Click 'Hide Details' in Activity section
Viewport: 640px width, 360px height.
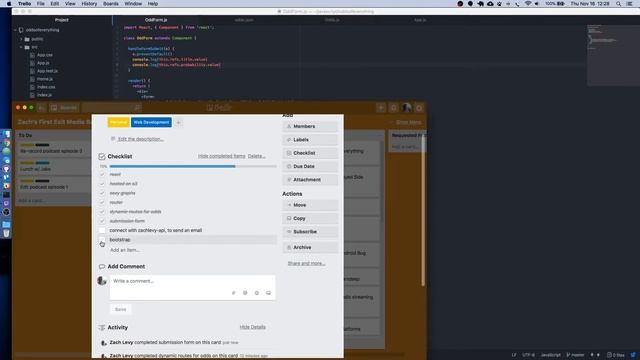(x=253, y=327)
